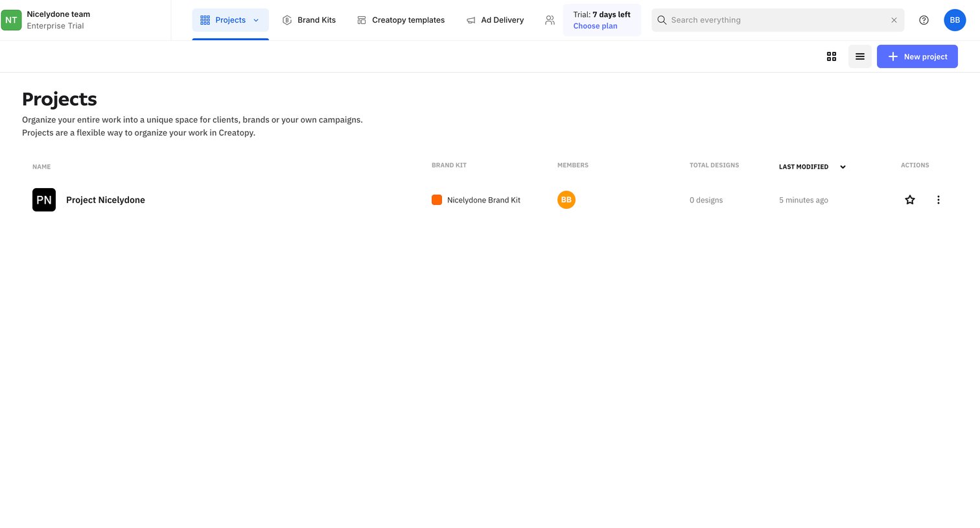Click the MEMBERS column header
The height and width of the screenshot is (528, 980).
pyautogui.click(x=573, y=165)
